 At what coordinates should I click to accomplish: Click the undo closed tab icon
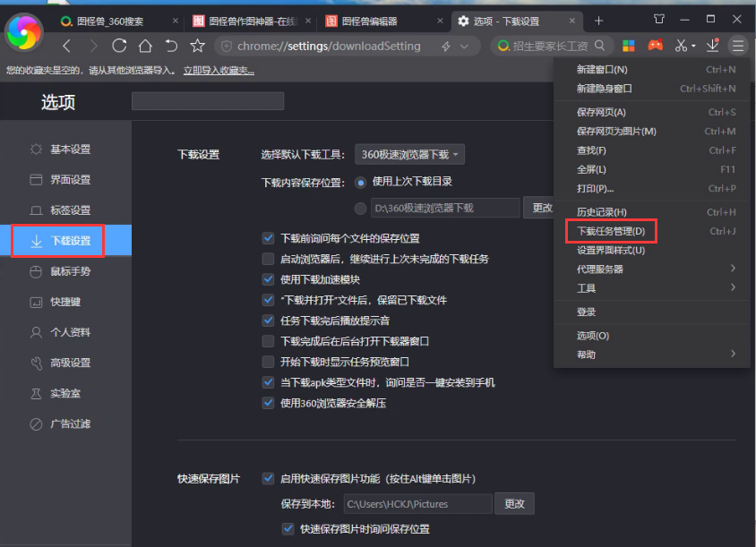click(171, 47)
